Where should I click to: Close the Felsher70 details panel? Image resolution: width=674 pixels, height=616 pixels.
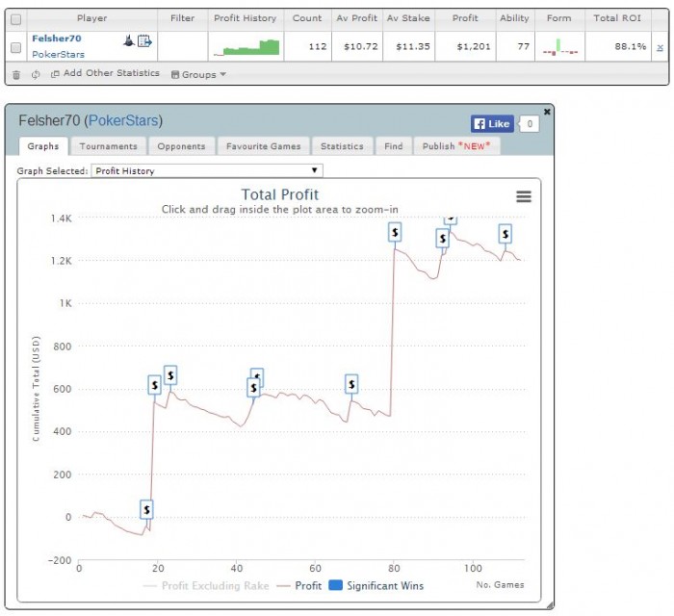547,112
